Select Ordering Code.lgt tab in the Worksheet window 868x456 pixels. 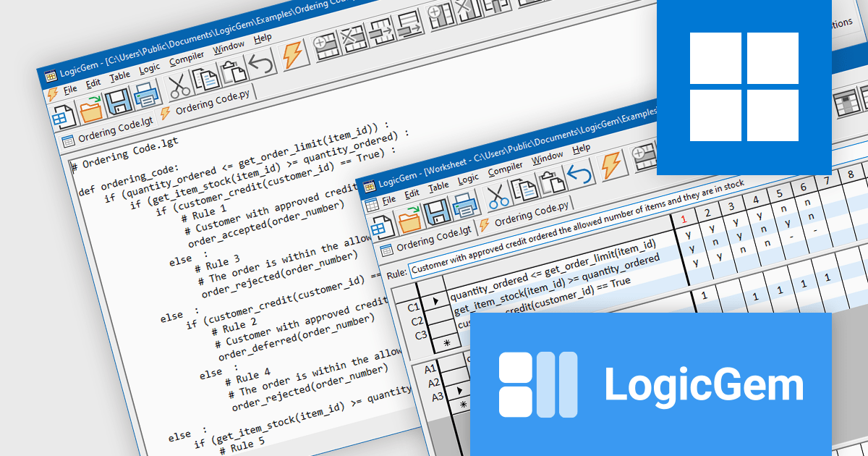pyautogui.click(x=427, y=242)
